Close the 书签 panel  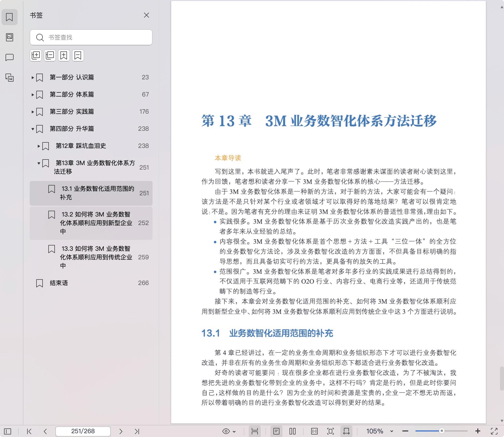147,15
